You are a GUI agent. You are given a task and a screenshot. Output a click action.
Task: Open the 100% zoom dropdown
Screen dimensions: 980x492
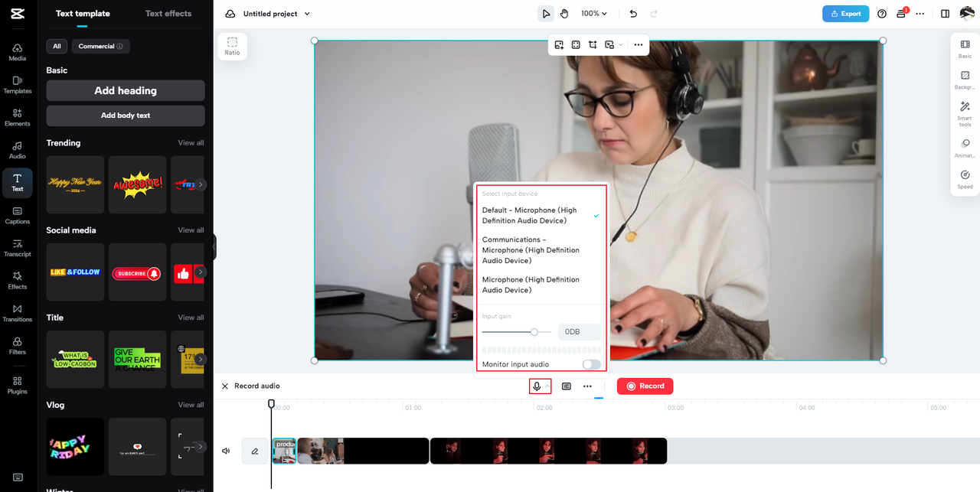[593, 14]
